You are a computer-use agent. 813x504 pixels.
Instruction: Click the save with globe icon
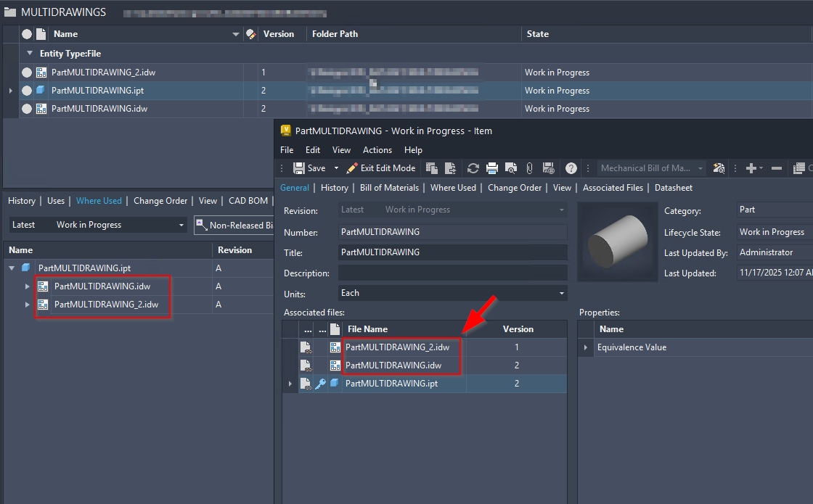tap(549, 168)
